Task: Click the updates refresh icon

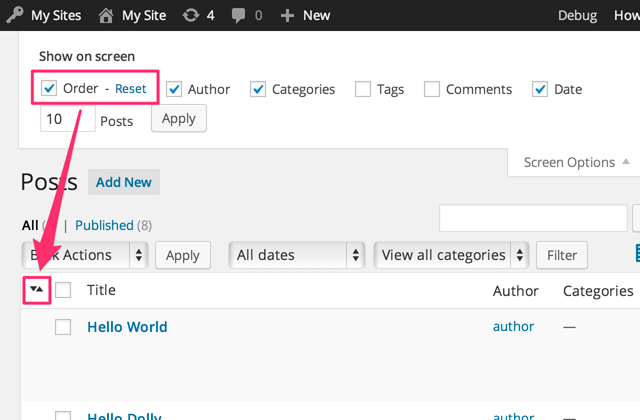Action: [191, 15]
